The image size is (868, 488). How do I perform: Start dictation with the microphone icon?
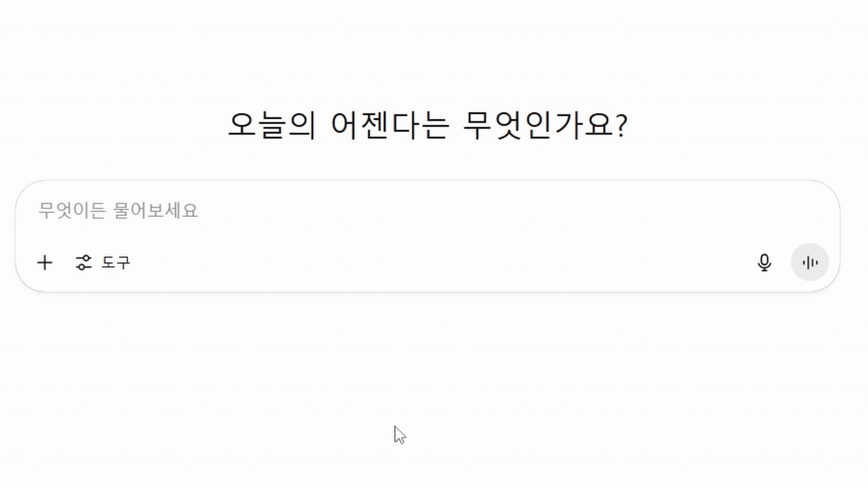(x=764, y=263)
